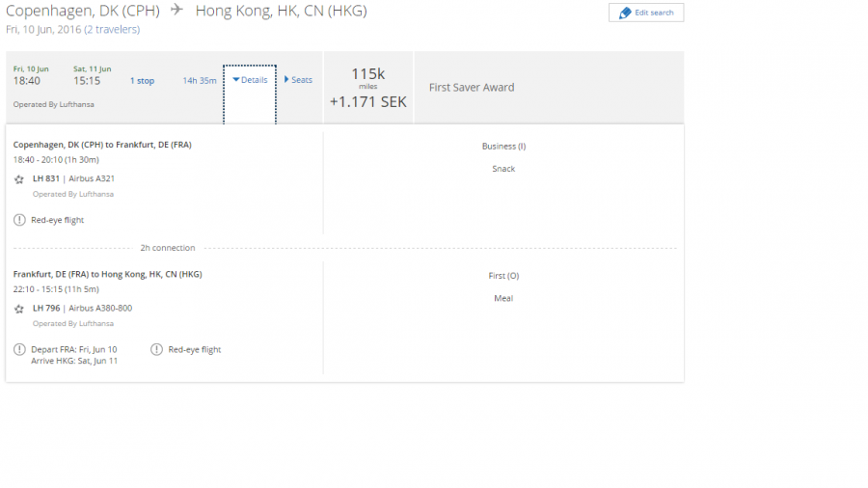Open the 2 travelers link
The width and height of the screenshot is (868, 488).
coord(112,30)
